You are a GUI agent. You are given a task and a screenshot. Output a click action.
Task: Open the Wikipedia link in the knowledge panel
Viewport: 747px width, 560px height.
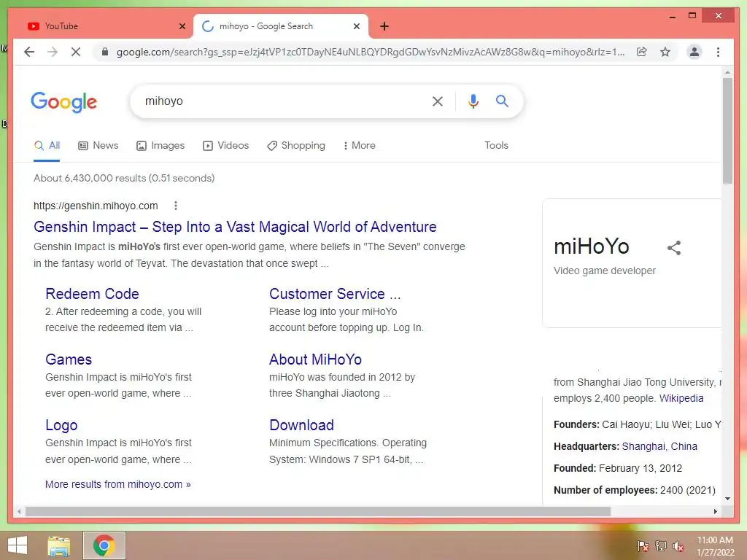click(x=681, y=398)
